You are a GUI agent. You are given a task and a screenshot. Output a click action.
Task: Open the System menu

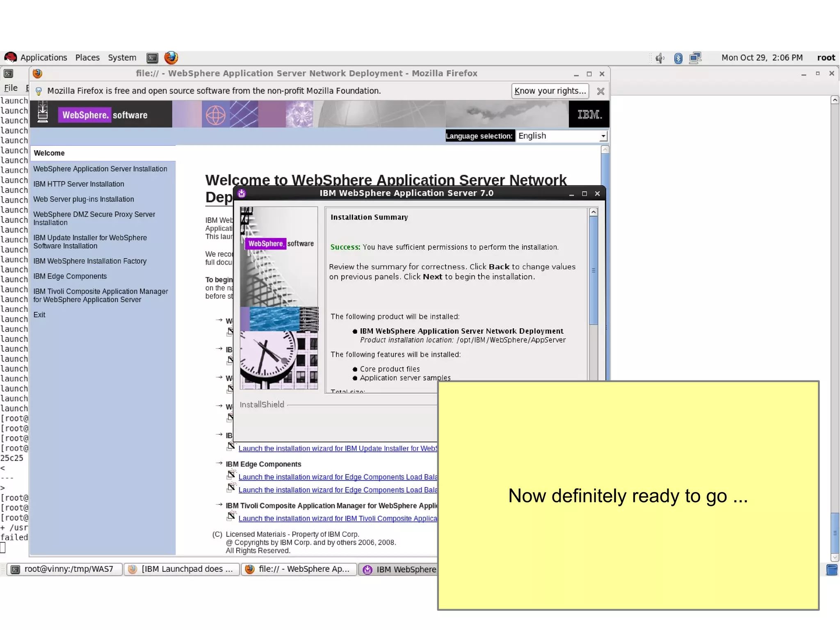coord(122,57)
